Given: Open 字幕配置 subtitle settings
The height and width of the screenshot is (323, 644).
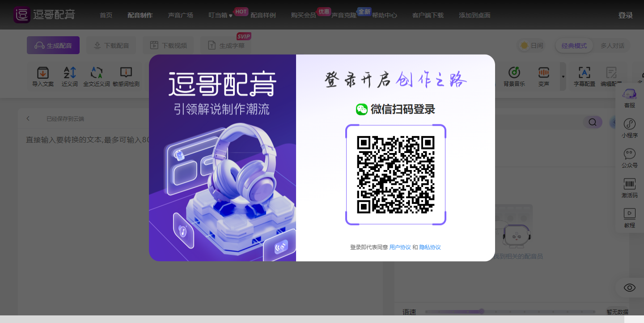Looking at the screenshot, I should [585, 76].
